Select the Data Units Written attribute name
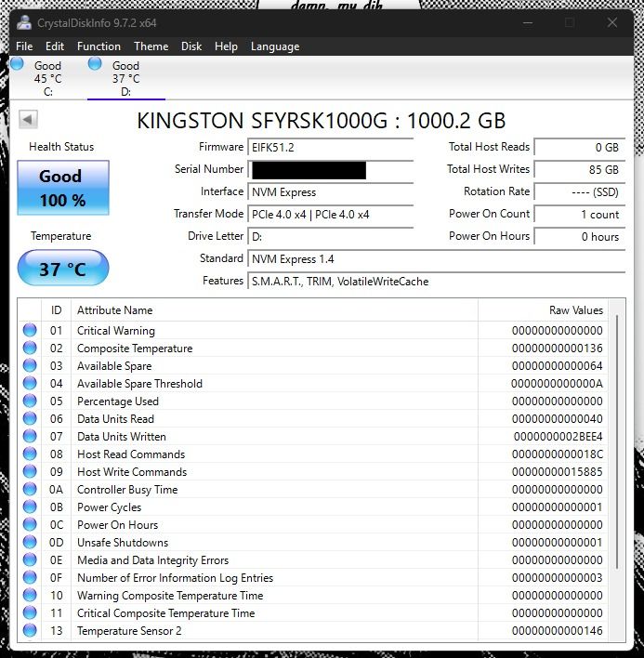644x658 pixels. pos(121,437)
